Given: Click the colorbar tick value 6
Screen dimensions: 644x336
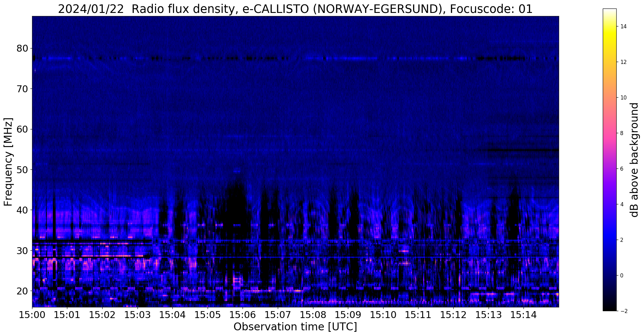Looking at the screenshot, I should tap(621, 169).
